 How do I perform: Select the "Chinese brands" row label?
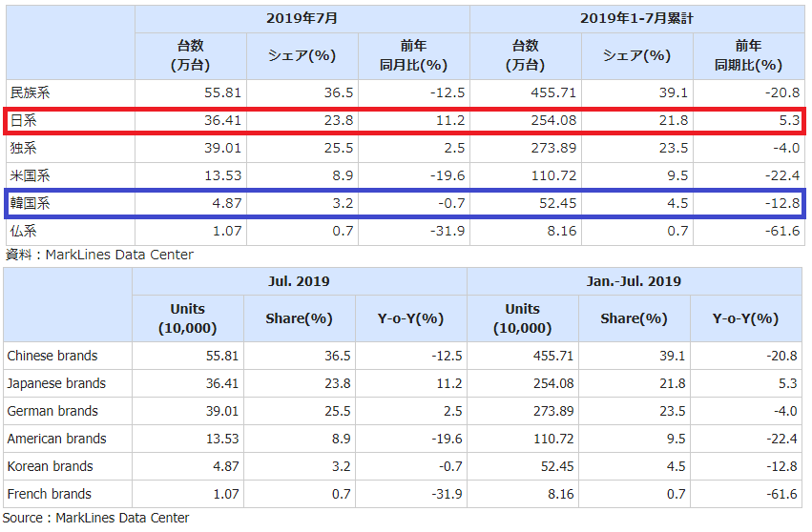(x=52, y=356)
